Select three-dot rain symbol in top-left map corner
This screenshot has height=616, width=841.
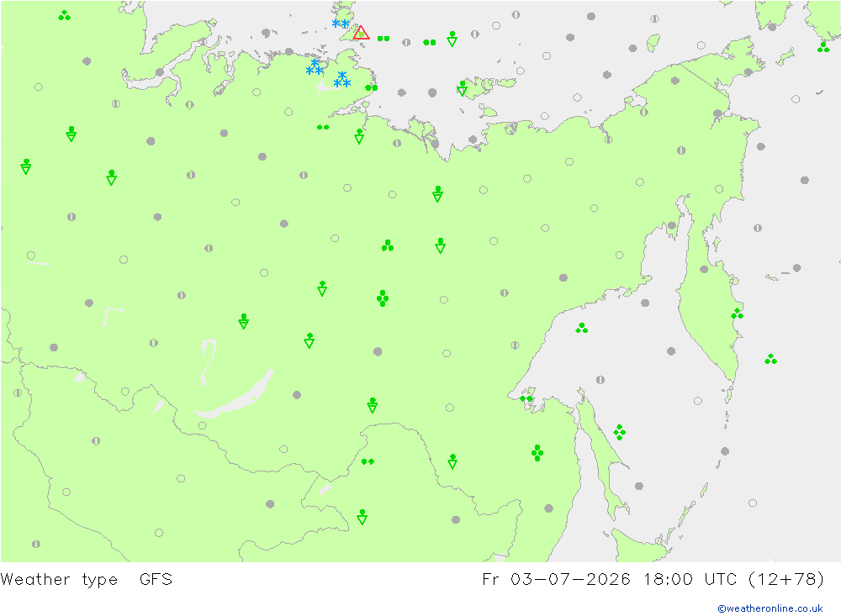pos(65,16)
